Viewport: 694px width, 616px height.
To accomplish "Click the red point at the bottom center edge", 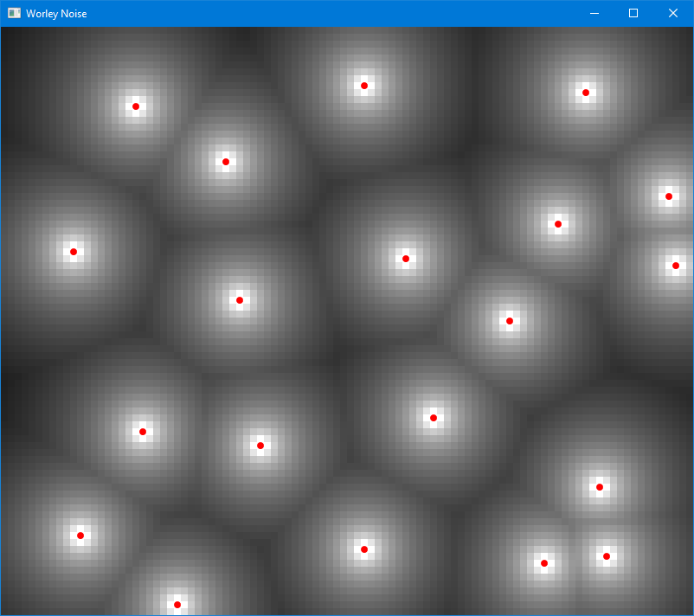I will click(177, 604).
